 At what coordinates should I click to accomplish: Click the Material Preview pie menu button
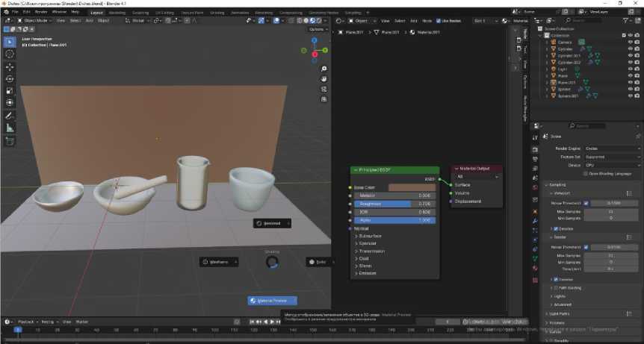(273, 301)
